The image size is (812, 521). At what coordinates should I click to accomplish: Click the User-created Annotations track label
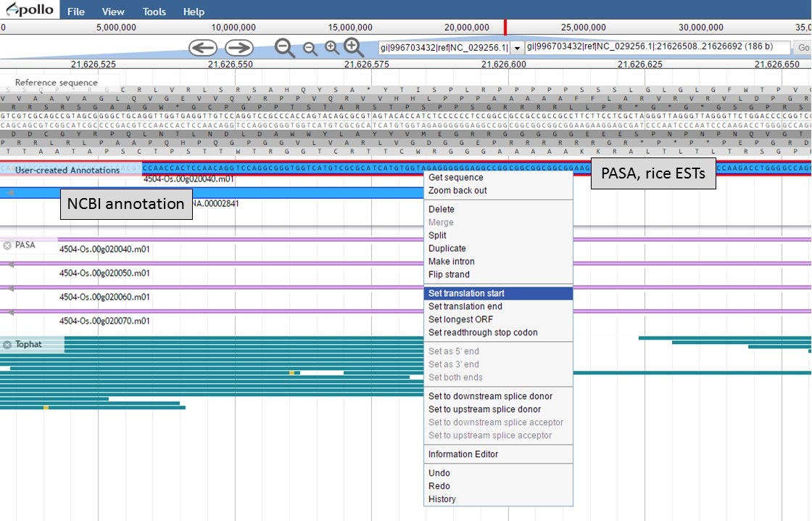67,170
